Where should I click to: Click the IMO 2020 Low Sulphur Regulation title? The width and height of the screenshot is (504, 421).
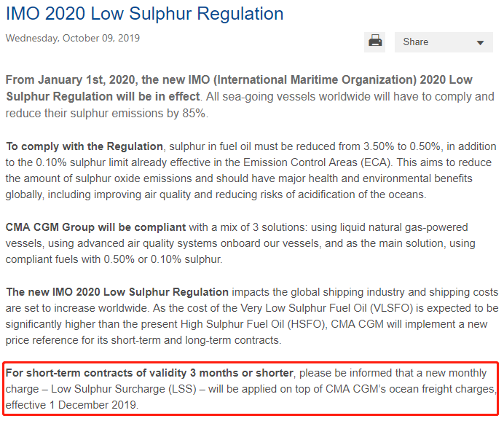point(145,14)
